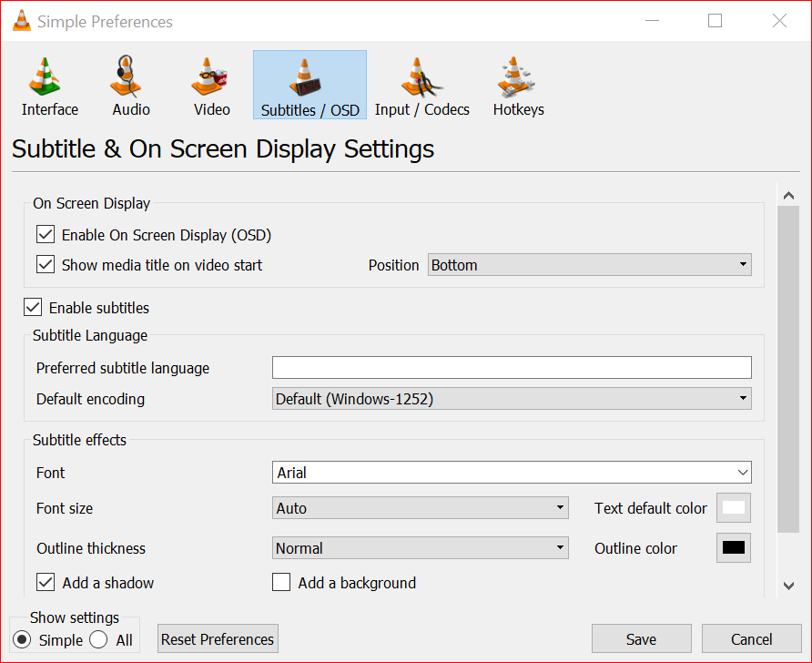Check the Add a background option

coord(281,583)
